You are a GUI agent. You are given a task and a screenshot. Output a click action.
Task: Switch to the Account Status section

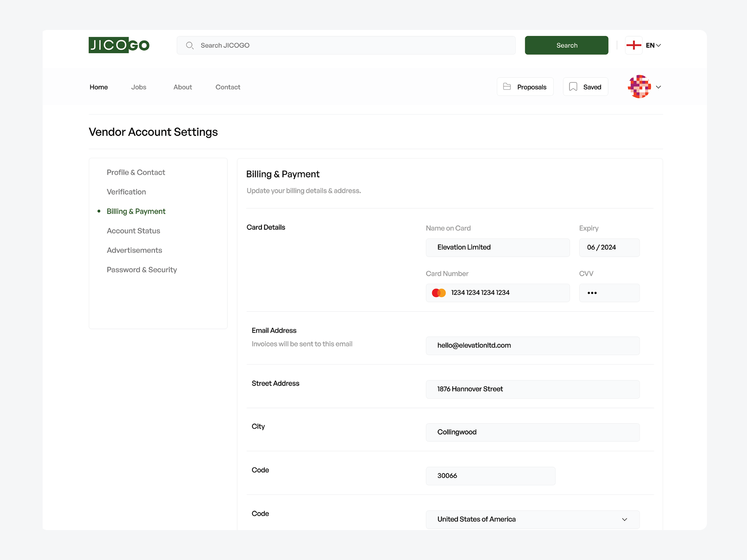click(x=133, y=231)
